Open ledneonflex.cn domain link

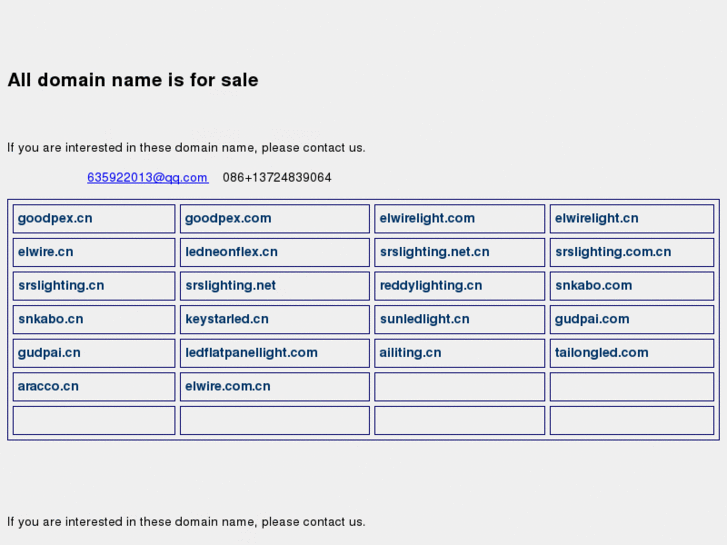(231, 252)
